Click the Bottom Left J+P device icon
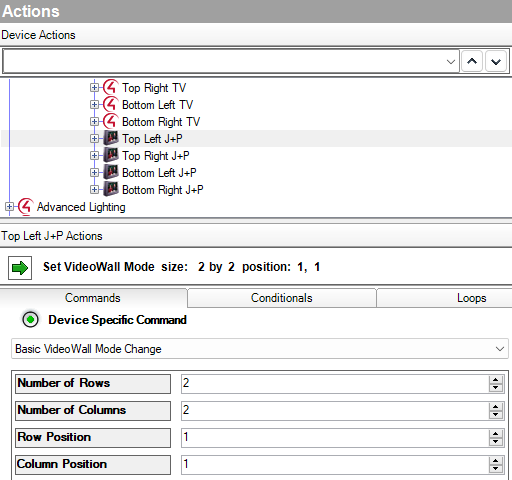 (111, 172)
